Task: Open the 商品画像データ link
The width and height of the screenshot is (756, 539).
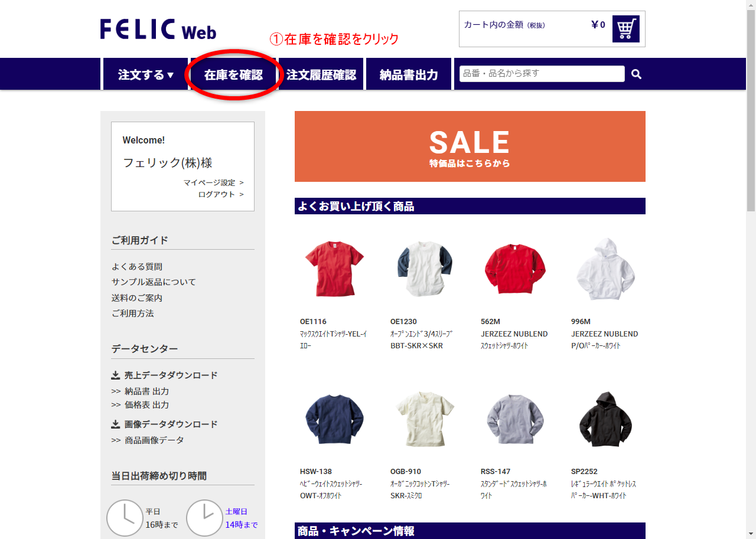Action: 154,440
